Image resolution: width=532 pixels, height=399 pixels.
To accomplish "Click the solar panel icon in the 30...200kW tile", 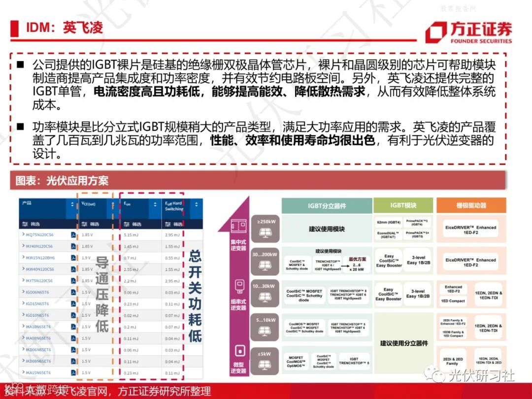I will pos(265,265).
